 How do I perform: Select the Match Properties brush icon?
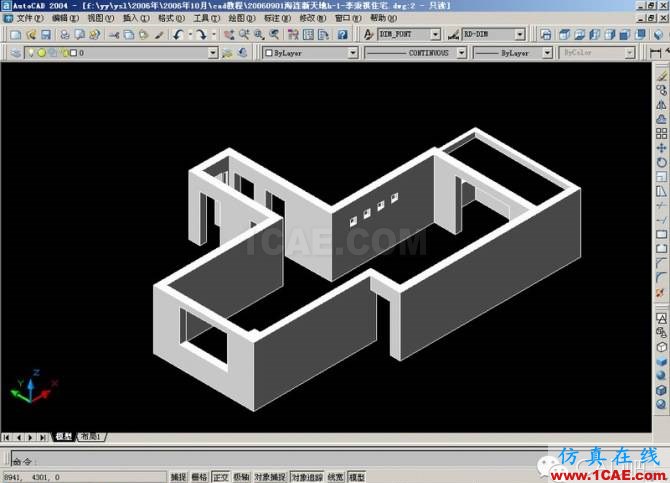click(x=159, y=35)
